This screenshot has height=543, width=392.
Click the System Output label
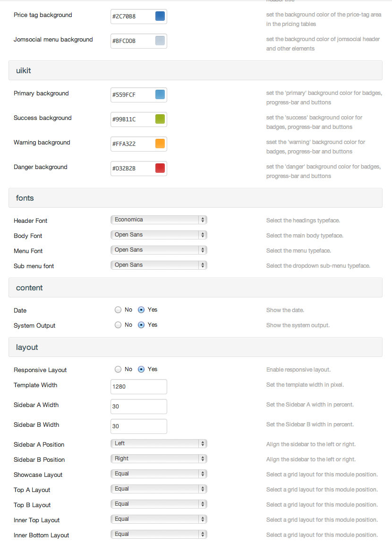coord(34,325)
